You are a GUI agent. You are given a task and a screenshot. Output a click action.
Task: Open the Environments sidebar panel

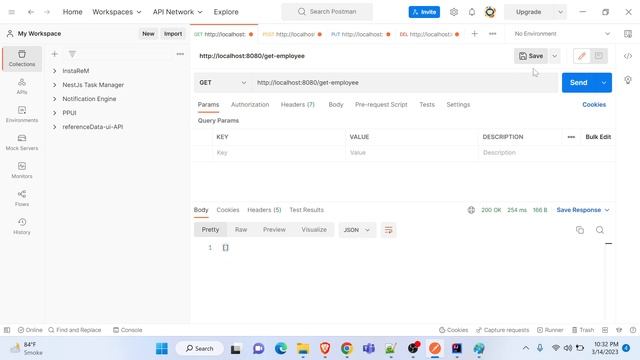[22, 114]
